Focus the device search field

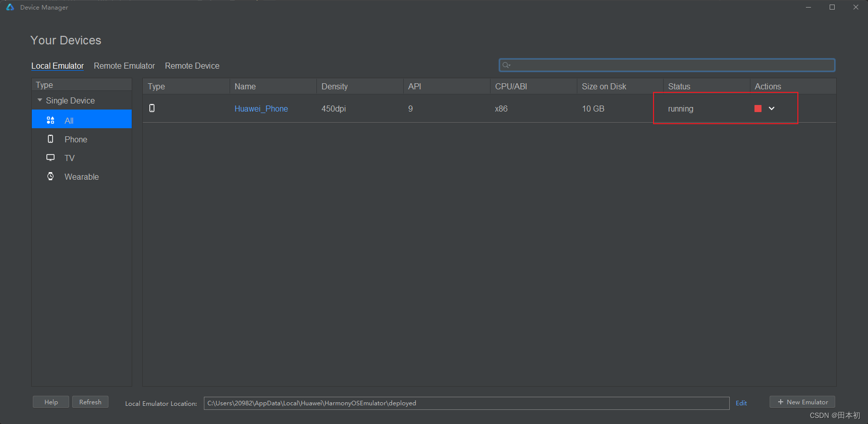667,65
